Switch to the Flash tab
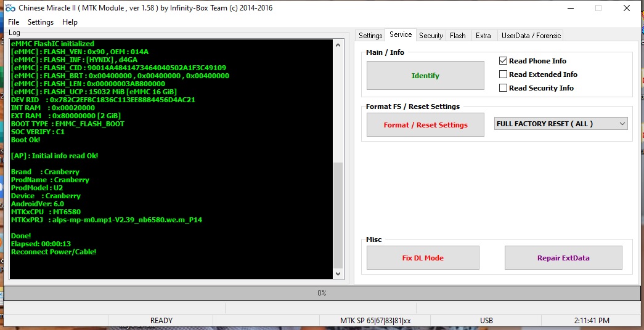 pyautogui.click(x=457, y=36)
